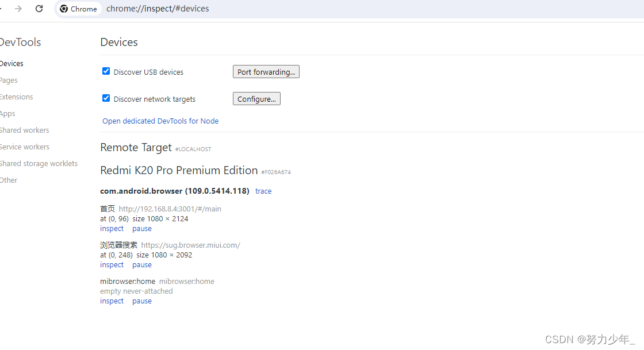This screenshot has height=350, width=644.
Task: Click 'size 1080 × 2124' text
Action: (160, 219)
